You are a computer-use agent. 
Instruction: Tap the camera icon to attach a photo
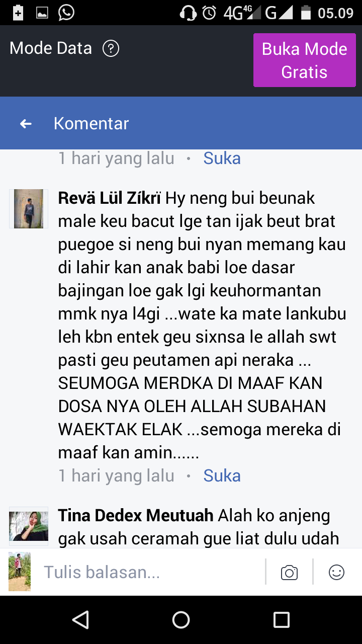tap(289, 573)
